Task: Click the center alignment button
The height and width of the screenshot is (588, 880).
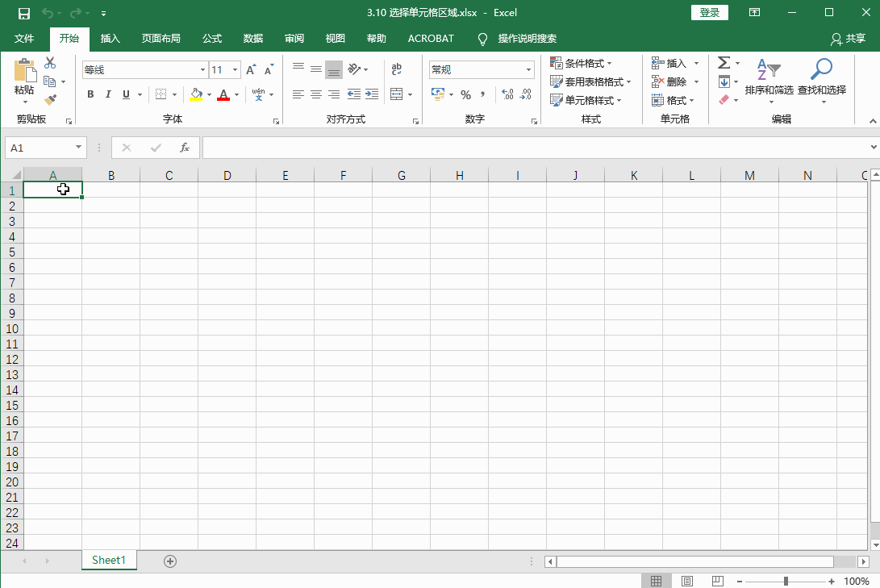Action: [315, 94]
